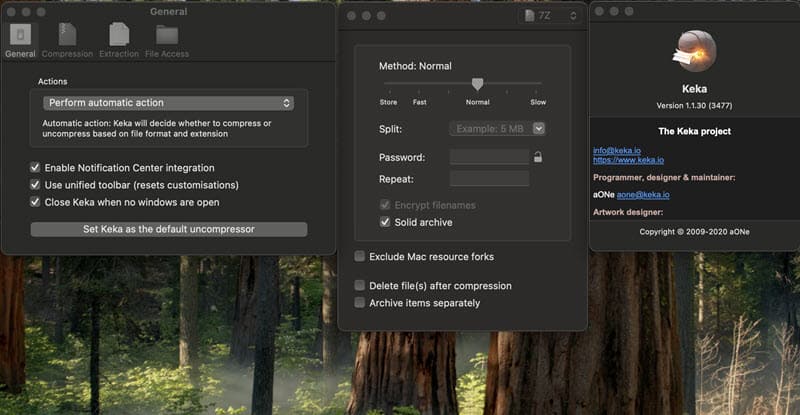Enable Archive items separately
Screen dimensions: 800x415
(x=360, y=303)
